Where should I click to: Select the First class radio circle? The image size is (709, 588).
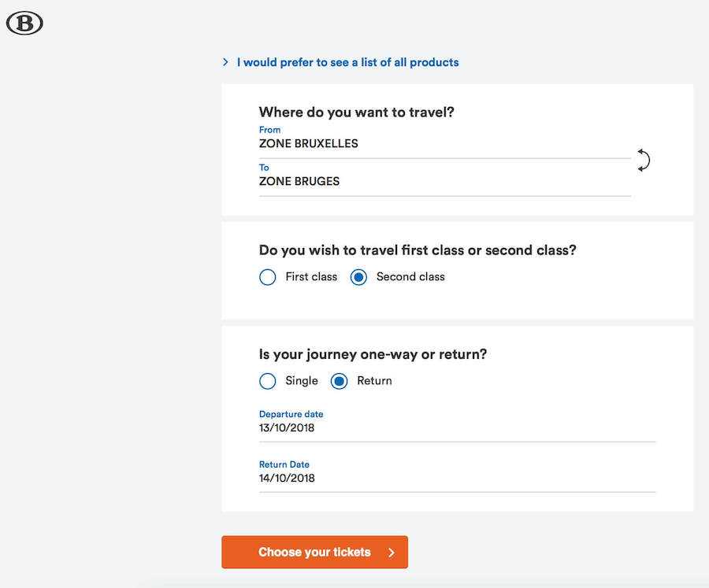[268, 277]
